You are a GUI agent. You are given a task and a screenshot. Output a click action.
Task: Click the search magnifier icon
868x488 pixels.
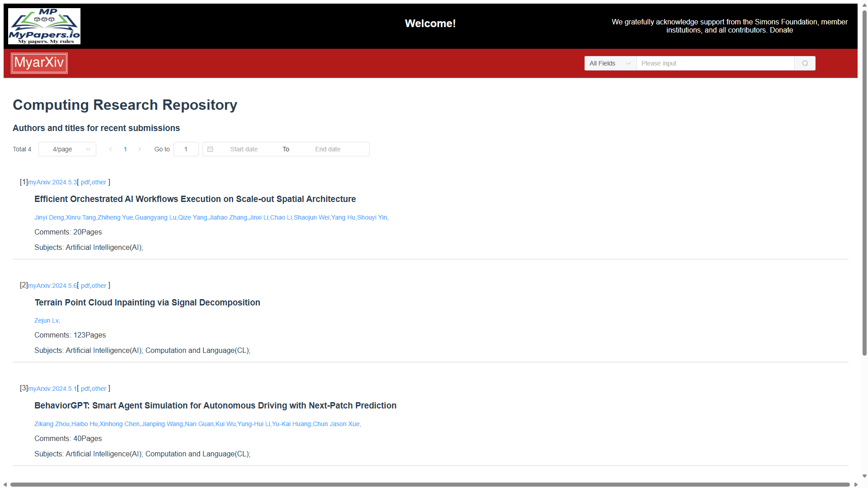point(805,63)
